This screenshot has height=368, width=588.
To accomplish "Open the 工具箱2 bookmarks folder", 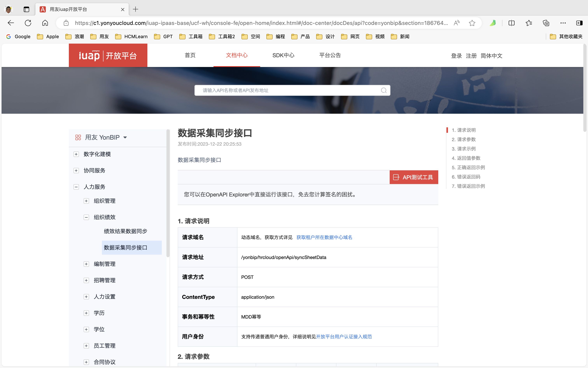I will click(222, 37).
